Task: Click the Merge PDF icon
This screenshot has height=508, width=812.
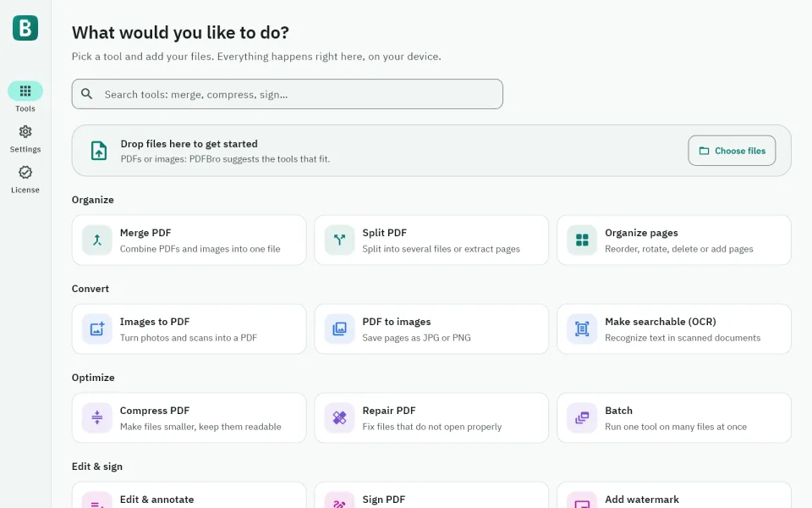Action: (96, 240)
